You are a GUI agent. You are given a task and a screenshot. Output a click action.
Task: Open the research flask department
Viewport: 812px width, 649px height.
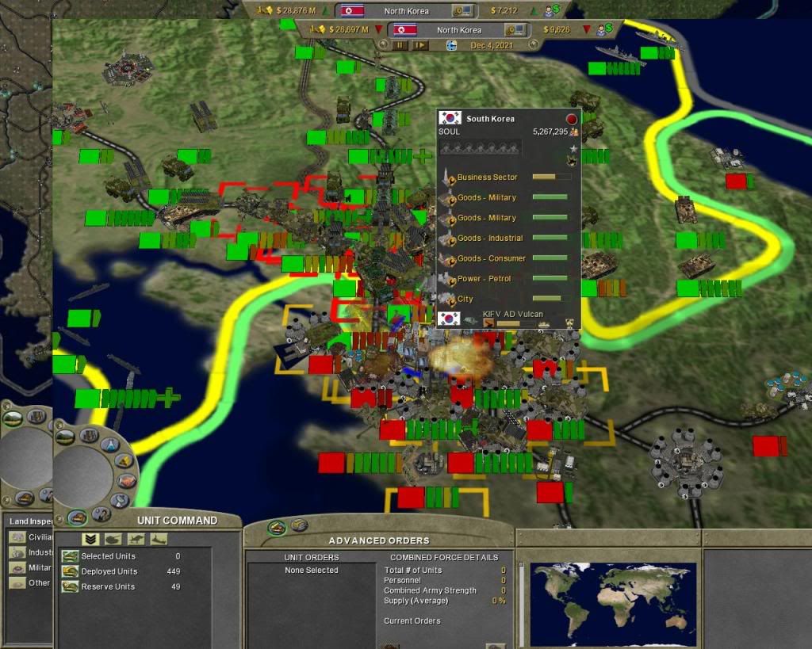coord(109,444)
